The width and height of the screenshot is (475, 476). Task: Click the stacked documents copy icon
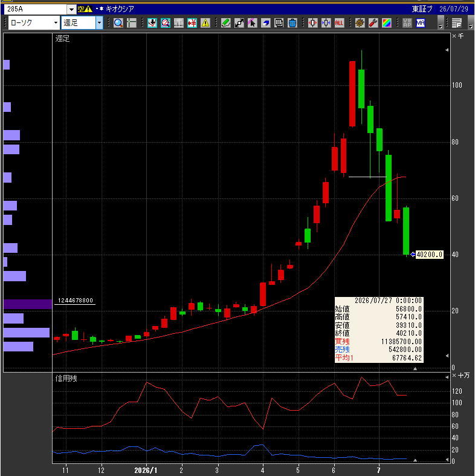[x=279, y=23]
